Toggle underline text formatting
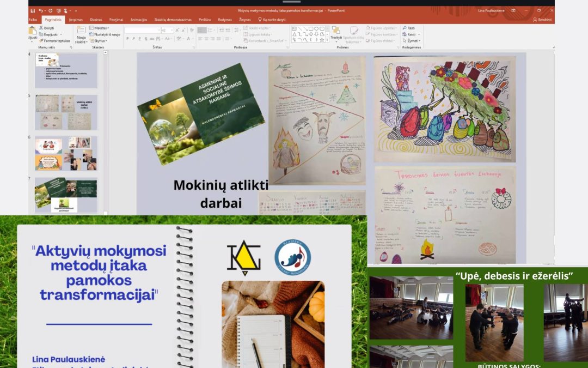 (139, 38)
